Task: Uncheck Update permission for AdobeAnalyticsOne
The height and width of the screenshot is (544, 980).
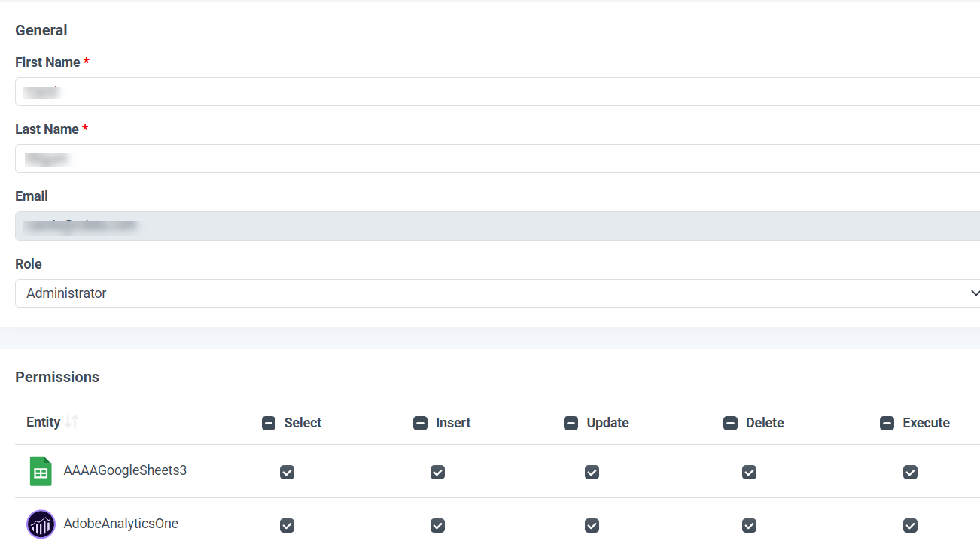Action: (x=592, y=525)
